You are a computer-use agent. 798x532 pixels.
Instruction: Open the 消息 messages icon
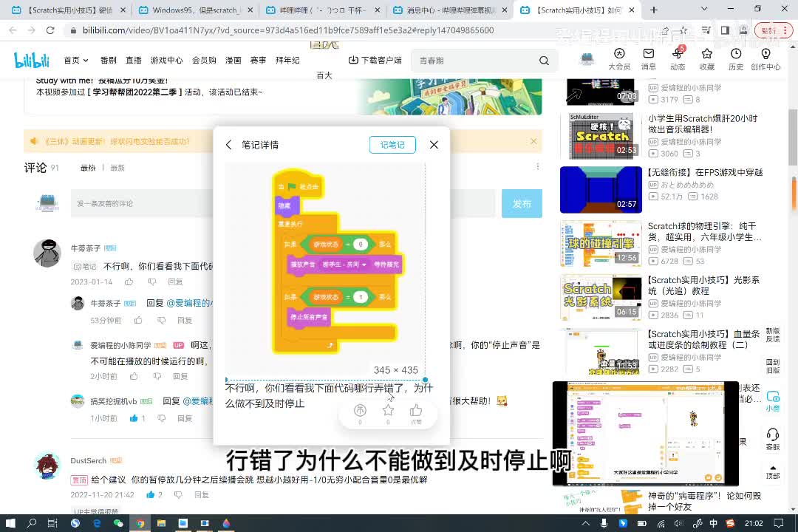[x=649, y=59]
